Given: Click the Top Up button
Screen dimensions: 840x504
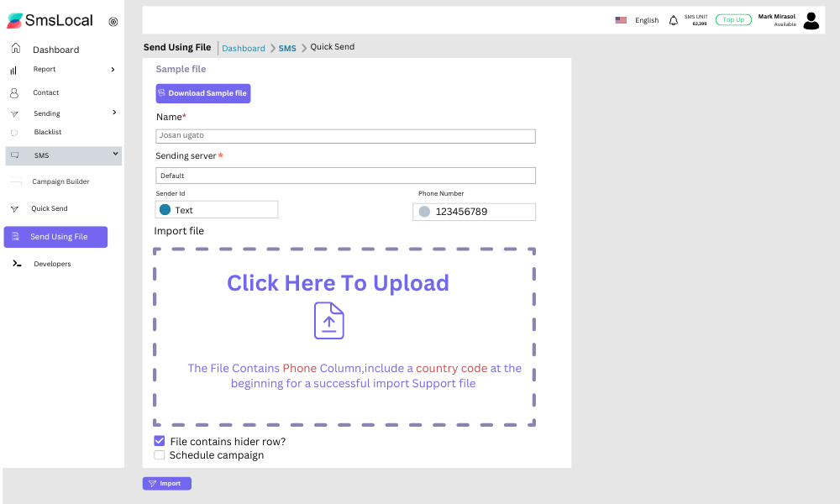Looking at the screenshot, I should coord(733,20).
